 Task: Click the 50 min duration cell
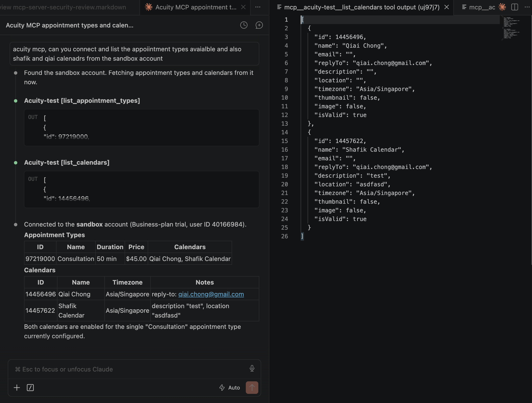110,259
